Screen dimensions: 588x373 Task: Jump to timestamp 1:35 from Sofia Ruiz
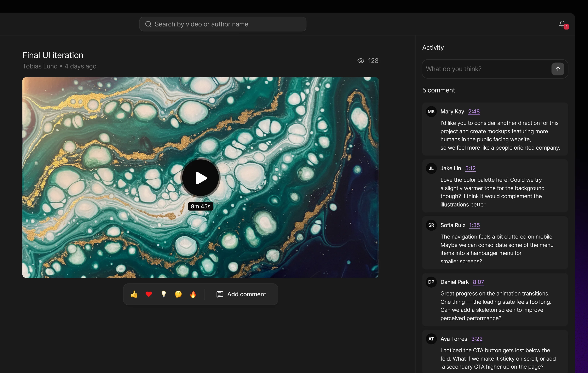[x=474, y=225]
